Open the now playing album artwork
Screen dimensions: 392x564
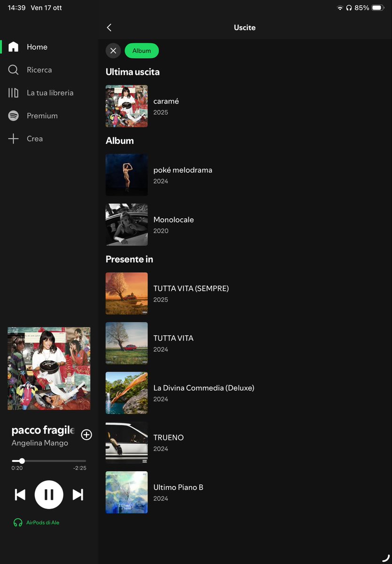pyautogui.click(x=49, y=368)
